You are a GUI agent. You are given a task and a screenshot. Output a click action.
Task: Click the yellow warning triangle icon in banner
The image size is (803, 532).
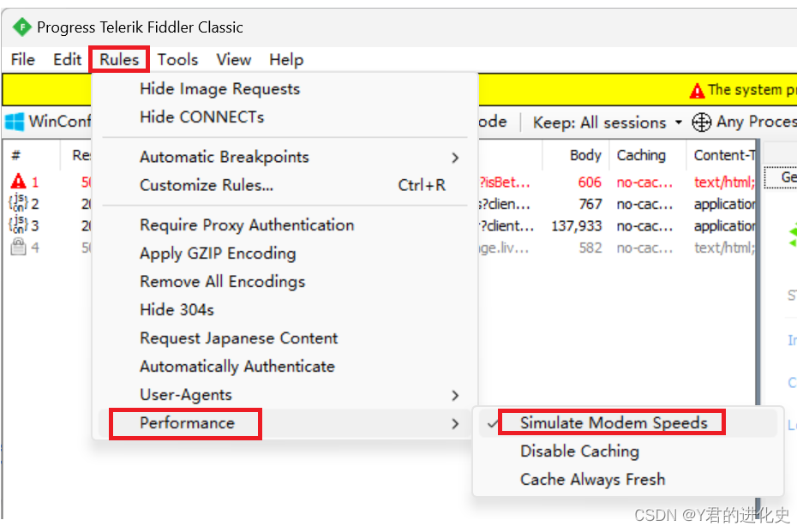[x=697, y=91]
